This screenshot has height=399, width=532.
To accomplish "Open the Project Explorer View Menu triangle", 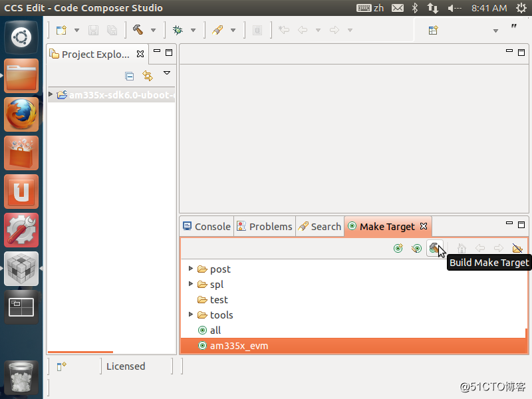I will [x=167, y=73].
